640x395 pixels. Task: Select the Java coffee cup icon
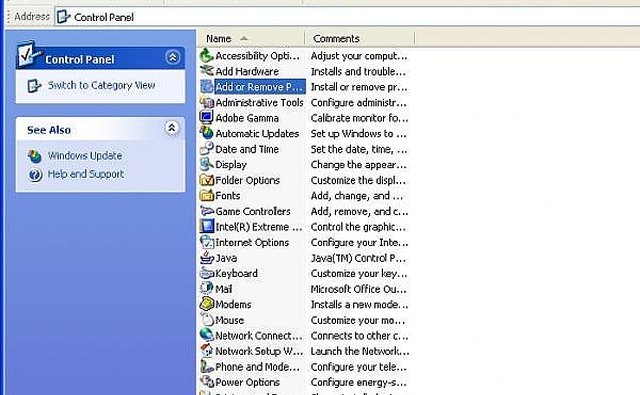(x=207, y=258)
